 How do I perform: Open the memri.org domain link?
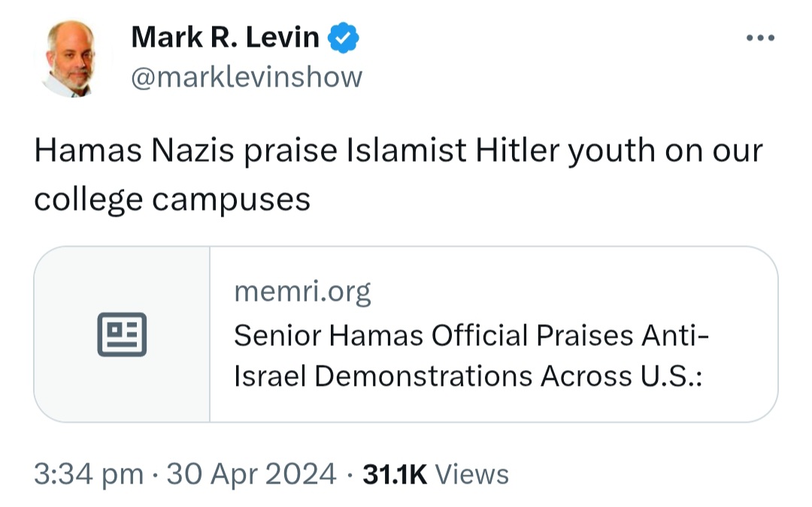[x=302, y=291]
